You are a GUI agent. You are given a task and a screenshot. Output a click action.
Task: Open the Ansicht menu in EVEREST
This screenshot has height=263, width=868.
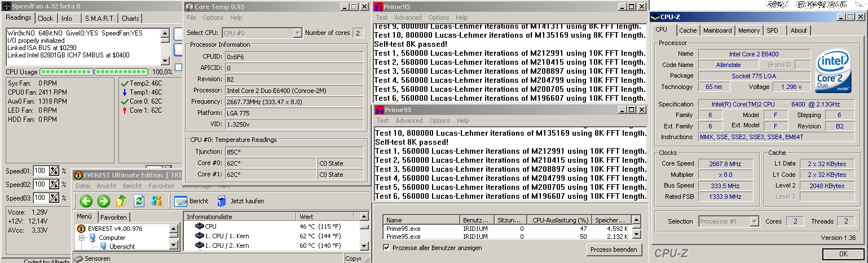[107, 186]
